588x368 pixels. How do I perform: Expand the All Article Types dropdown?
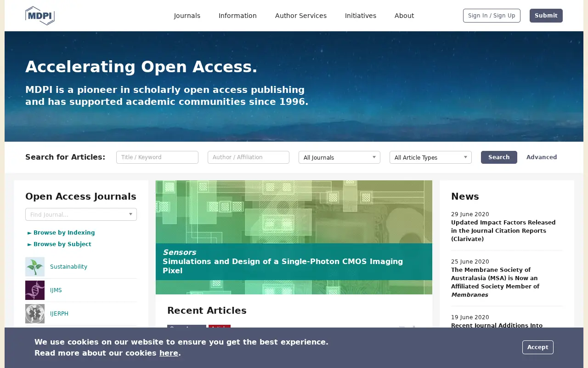click(430, 157)
